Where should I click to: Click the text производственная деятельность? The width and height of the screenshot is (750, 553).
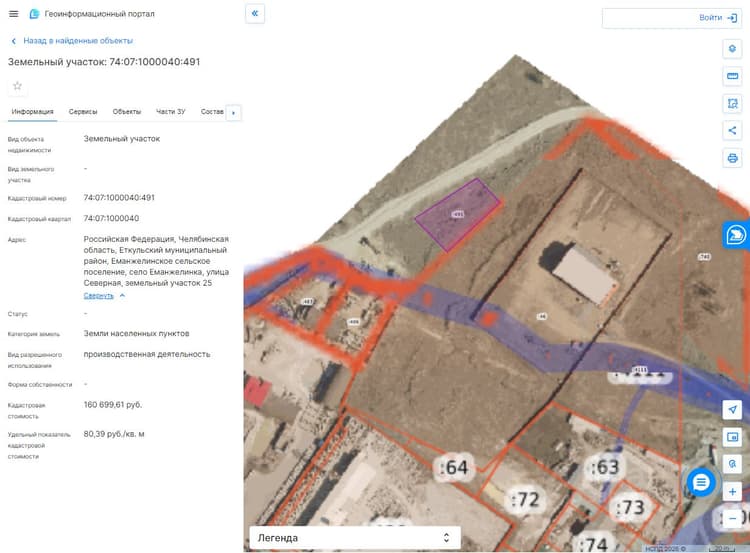[x=147, y=354]
